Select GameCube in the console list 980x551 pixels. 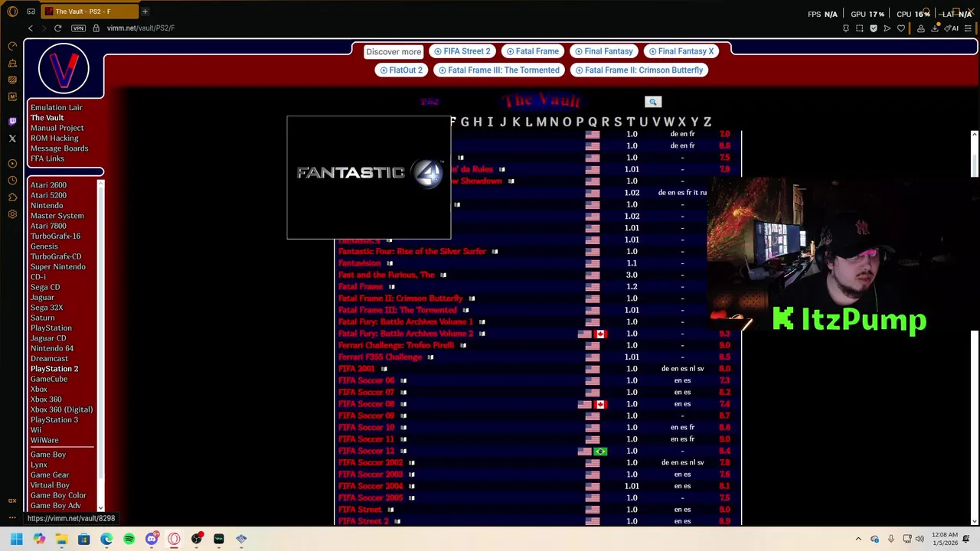tap(49, 379)
